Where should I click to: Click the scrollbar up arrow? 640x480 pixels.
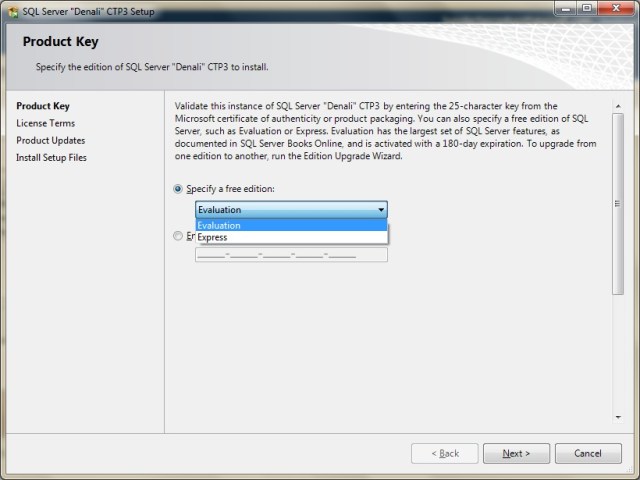tap(617, 102)
